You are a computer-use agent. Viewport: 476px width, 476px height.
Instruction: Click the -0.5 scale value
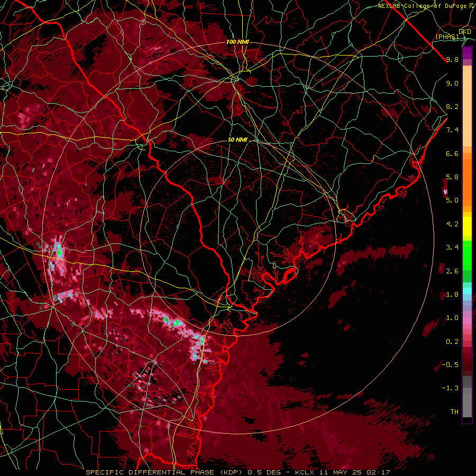point(450,365)
